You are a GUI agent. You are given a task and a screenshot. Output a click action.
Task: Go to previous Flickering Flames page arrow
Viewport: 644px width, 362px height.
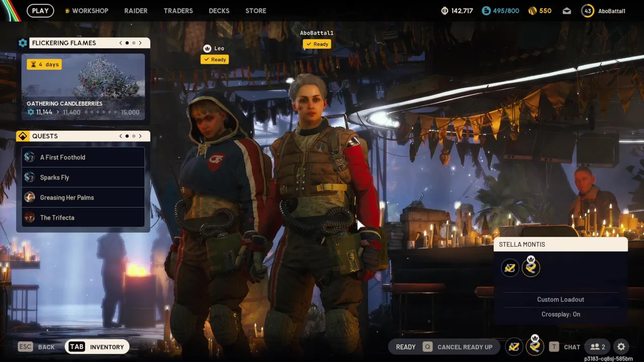coord(121,43)
